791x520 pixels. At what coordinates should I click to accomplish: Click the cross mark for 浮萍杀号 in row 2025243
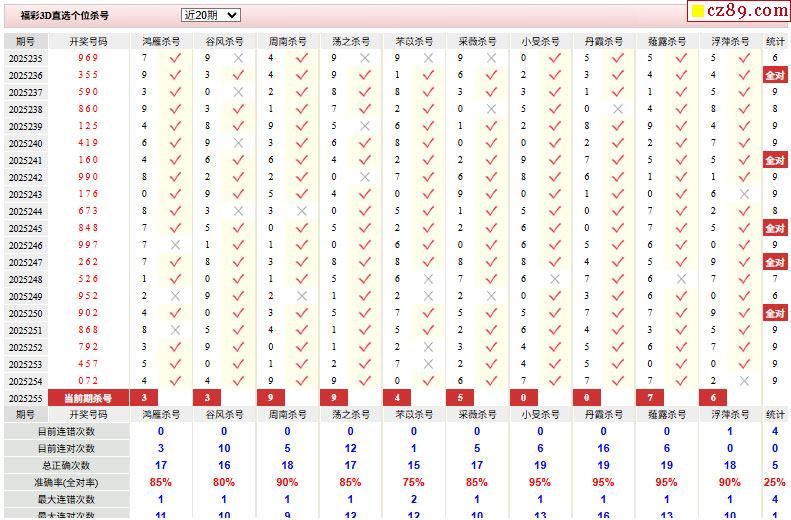click(x=744, y=194)
